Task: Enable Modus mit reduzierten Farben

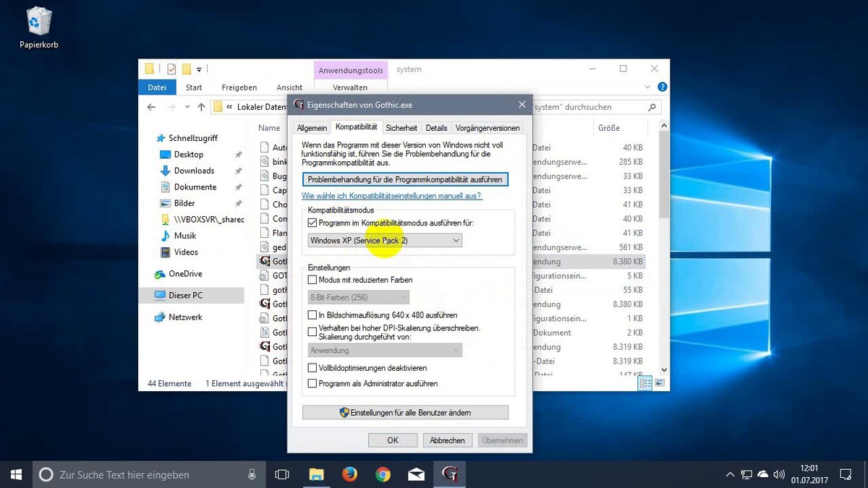Action: coord(311,280)
